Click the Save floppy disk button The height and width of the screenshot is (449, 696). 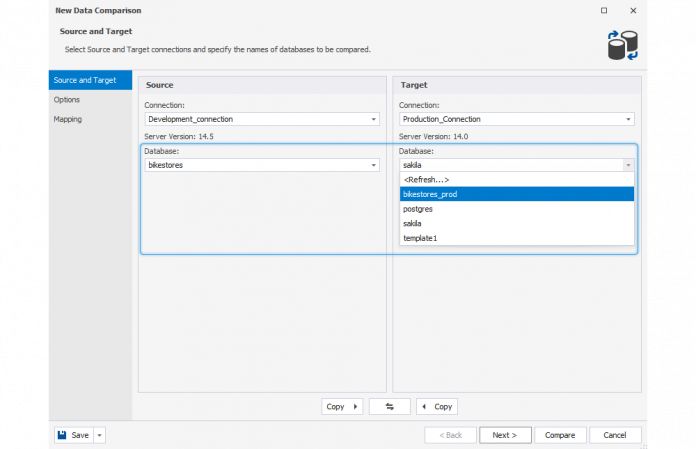pos(73,435)
